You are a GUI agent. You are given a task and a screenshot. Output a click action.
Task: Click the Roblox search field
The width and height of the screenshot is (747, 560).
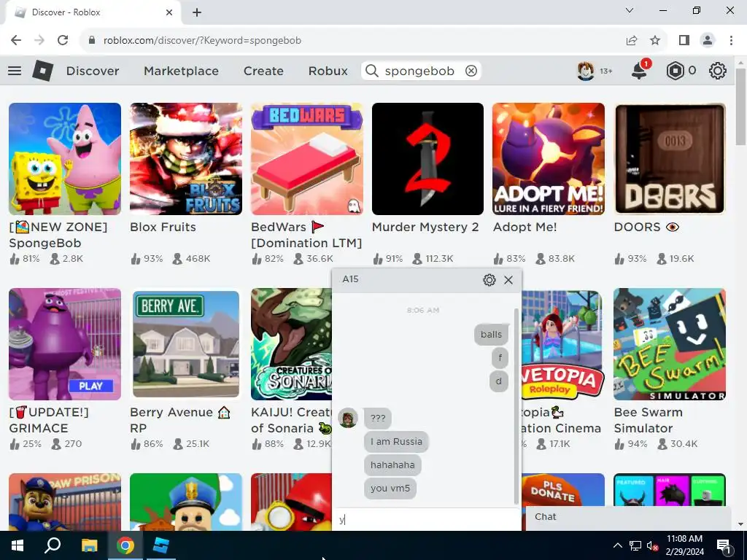[419, 71]
